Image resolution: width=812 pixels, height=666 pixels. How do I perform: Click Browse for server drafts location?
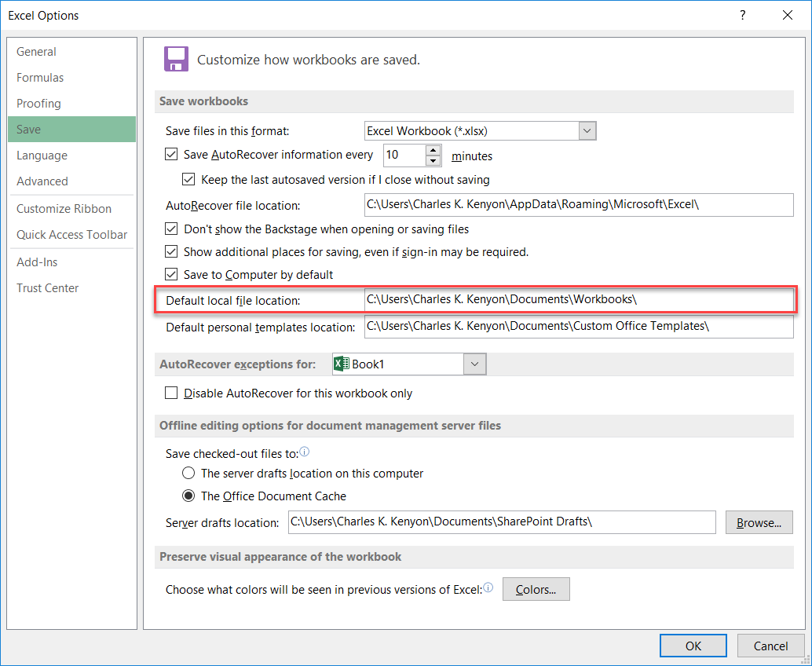(759, 521)
